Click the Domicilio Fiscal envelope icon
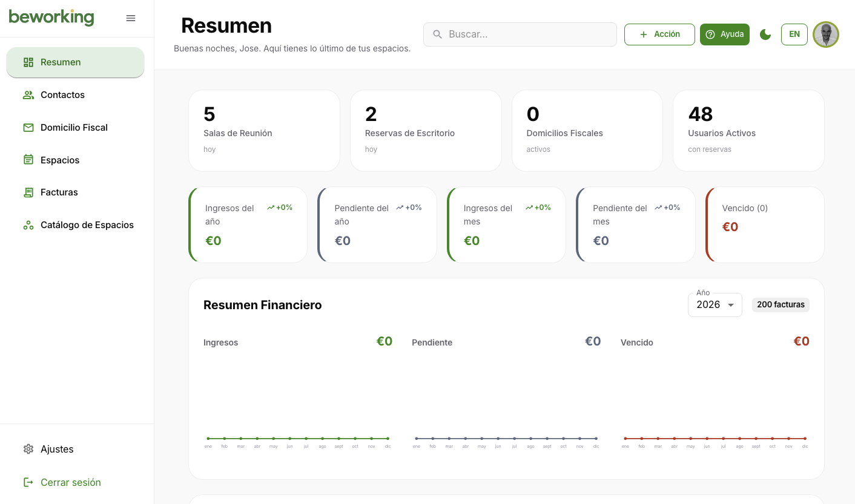The image size is (855, 504). (x=28, y=128)
